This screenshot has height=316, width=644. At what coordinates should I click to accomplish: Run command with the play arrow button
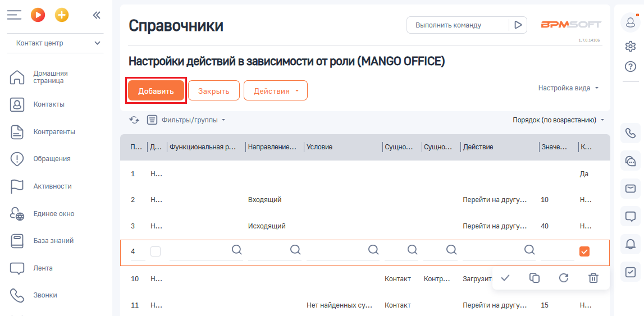[518, 25]
